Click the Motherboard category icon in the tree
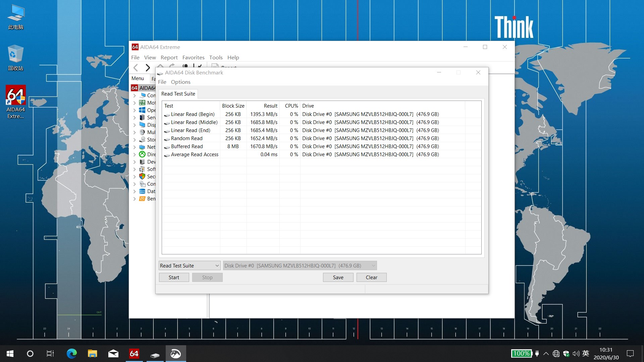 point(142,103)
